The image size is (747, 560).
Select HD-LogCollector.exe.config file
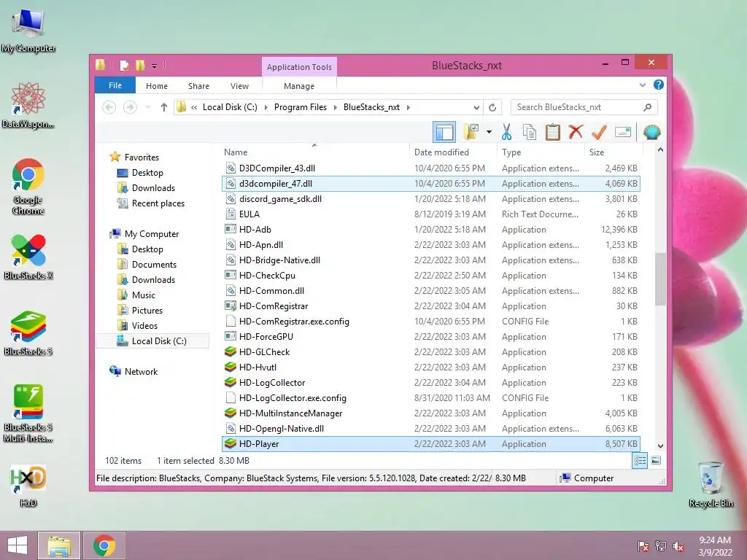click(x=430, y=398)
